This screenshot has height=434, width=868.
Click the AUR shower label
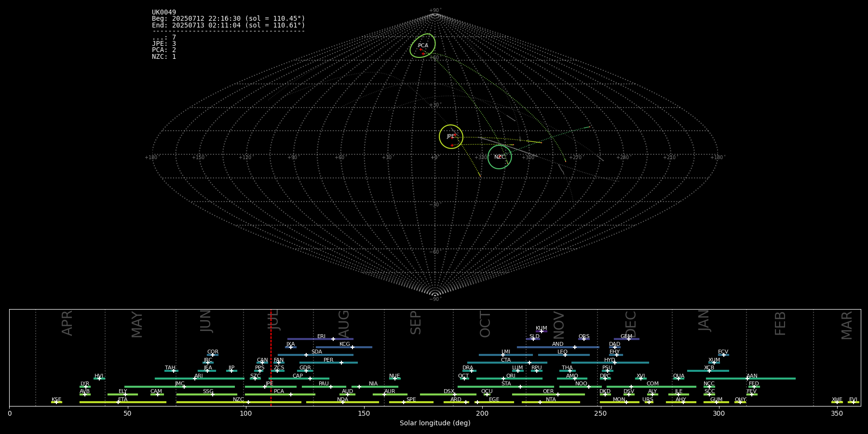coord(390,391)
